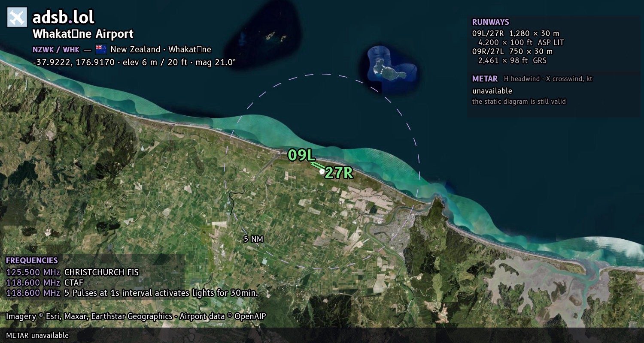Select the white airport reference point dot

[x=322, y=171]
